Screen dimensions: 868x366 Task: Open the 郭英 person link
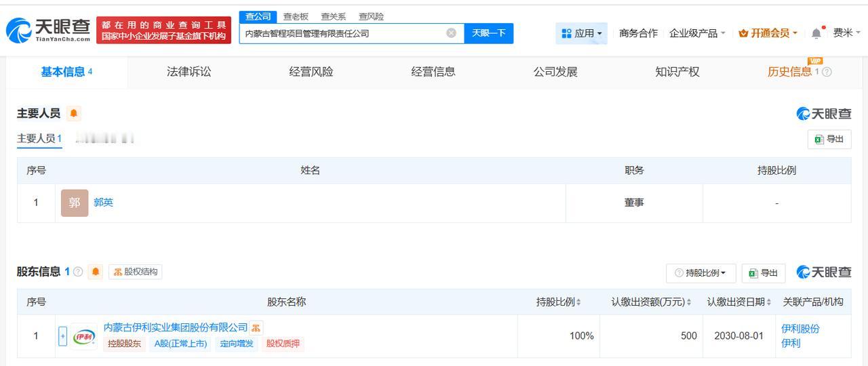click(x=104, y=203)
